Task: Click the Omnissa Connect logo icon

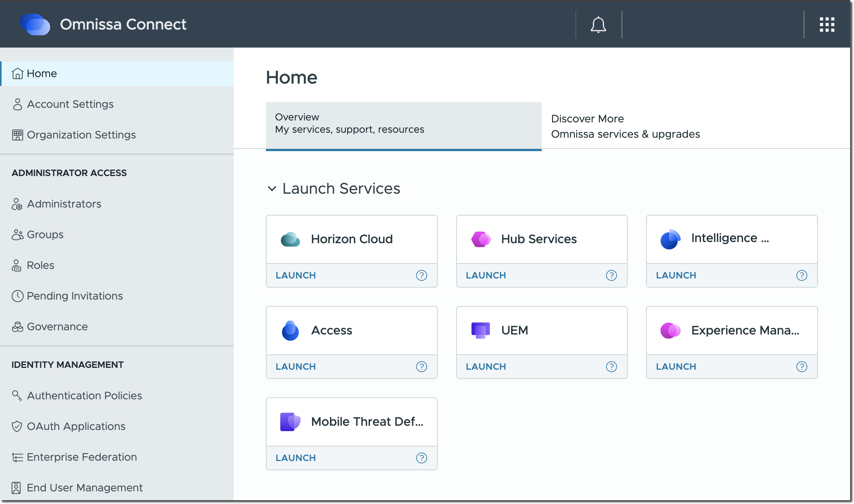Action: pos(35,24)
